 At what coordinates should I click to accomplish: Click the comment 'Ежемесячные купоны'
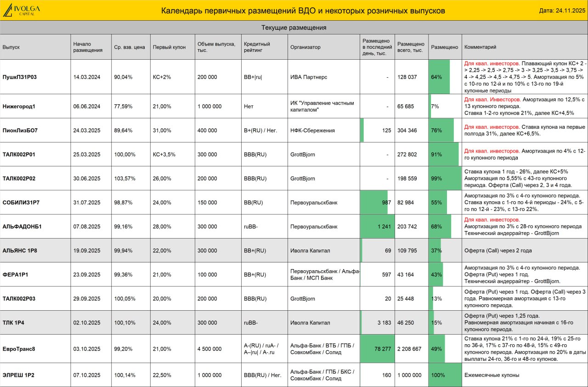[x=492, y=375]
